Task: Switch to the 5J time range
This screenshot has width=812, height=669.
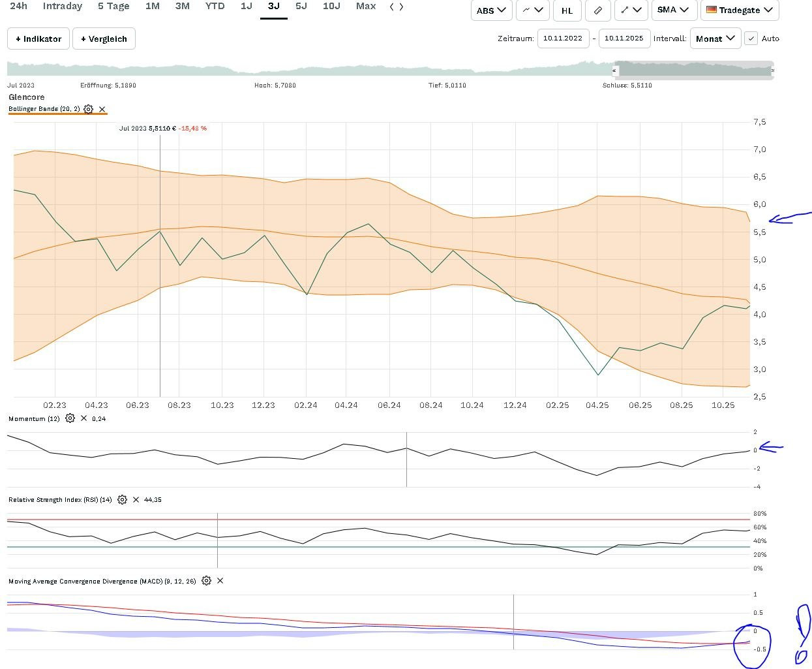Action: click(301, 7)
